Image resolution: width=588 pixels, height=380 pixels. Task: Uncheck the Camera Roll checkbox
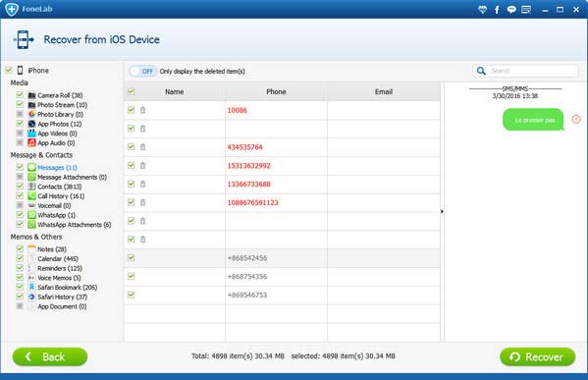coord(20,95)
